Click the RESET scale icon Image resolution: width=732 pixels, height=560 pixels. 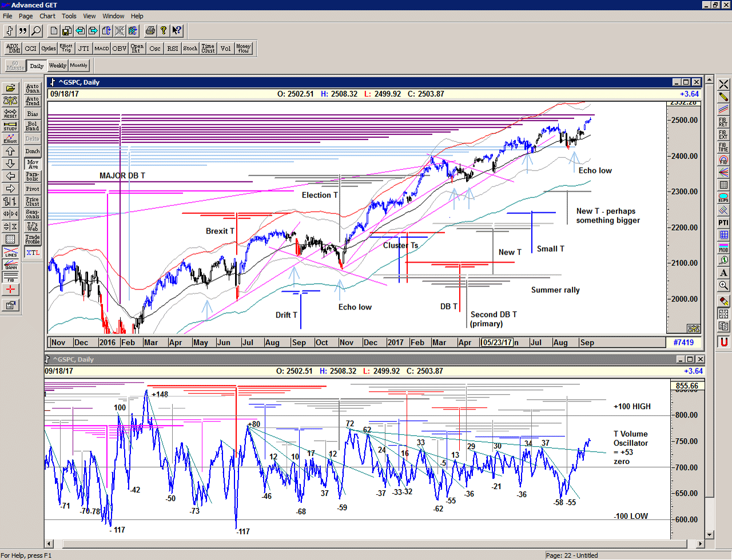pyautogui.click(x=10, y=114)
